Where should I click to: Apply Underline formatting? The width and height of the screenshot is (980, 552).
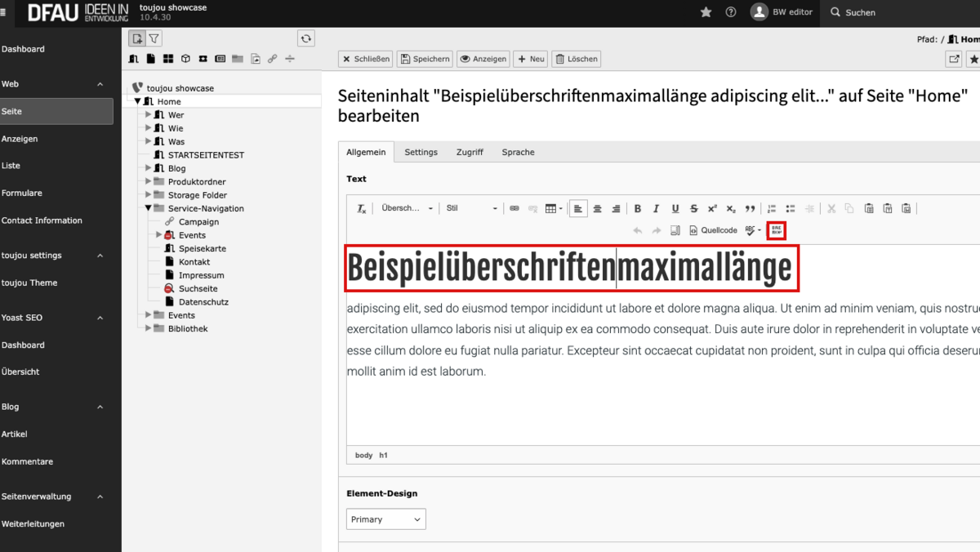(675, 208)
